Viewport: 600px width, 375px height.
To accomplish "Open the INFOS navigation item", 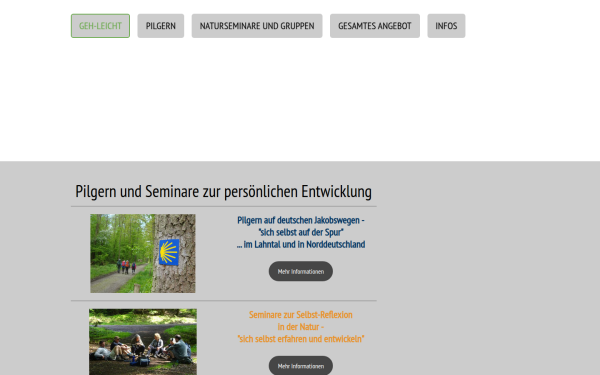I will [x=446, y=26].
